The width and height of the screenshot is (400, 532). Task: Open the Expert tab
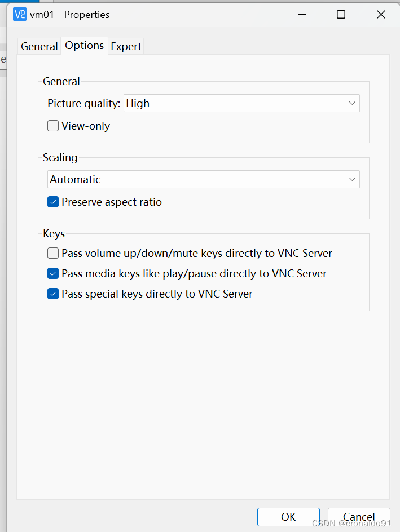pyautogui.click(x=126, y=46)
